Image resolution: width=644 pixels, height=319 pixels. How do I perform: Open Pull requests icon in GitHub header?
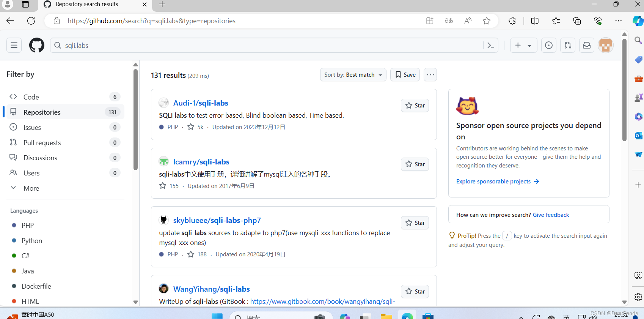coord(568,45)
